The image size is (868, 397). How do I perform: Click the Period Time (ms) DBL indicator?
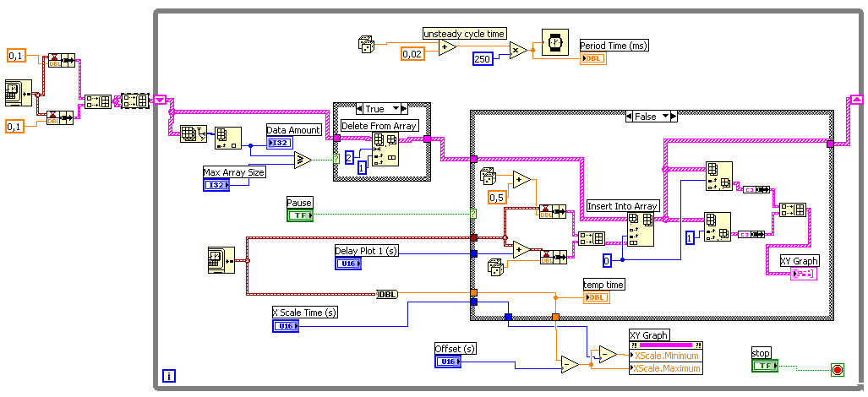click(593, 58)
